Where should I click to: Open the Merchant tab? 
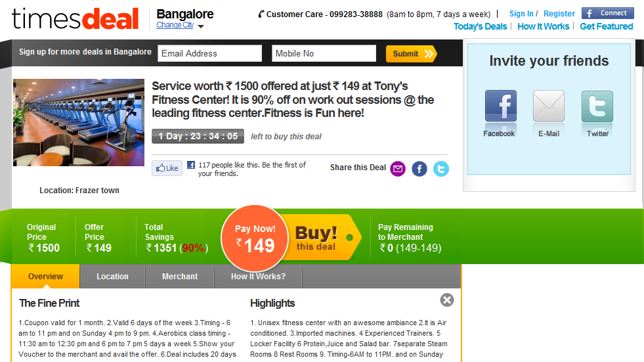[x=180, y=277]
